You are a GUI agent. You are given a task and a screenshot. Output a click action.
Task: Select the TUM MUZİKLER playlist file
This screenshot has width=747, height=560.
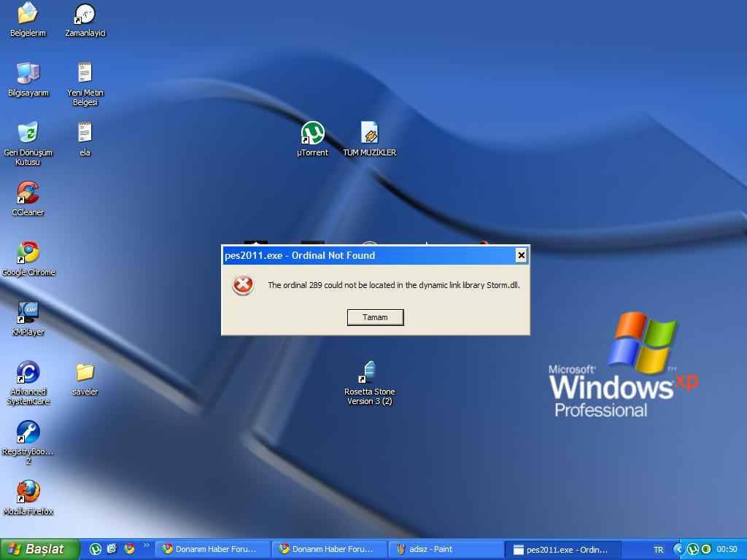point(370,139)
